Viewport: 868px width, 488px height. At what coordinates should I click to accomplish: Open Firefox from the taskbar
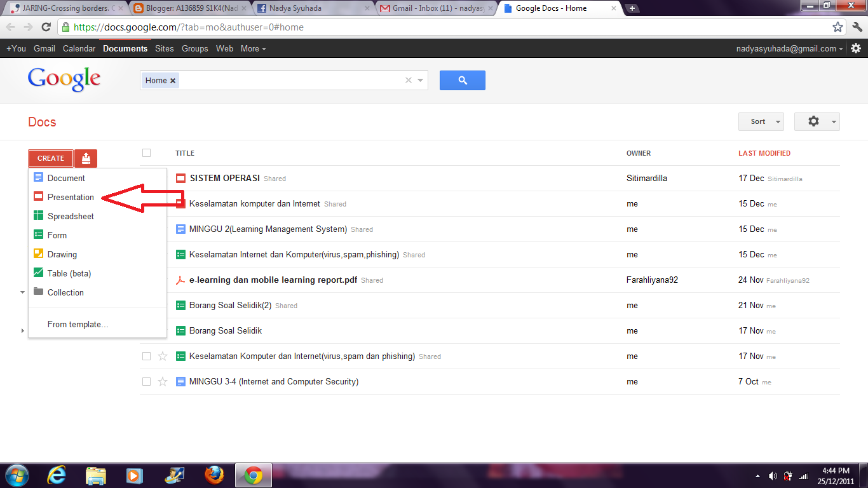[x=214, y=475]
